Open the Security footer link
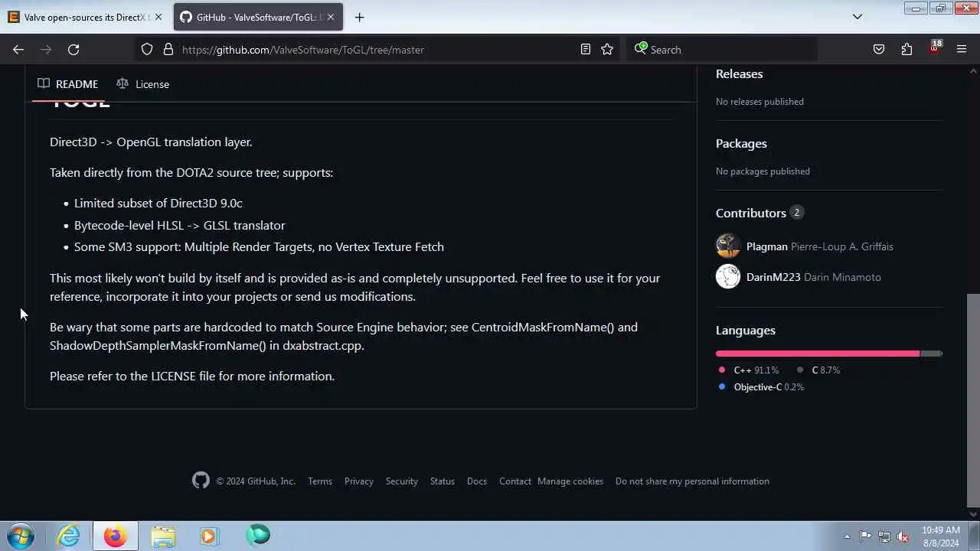 pos(402,481)
